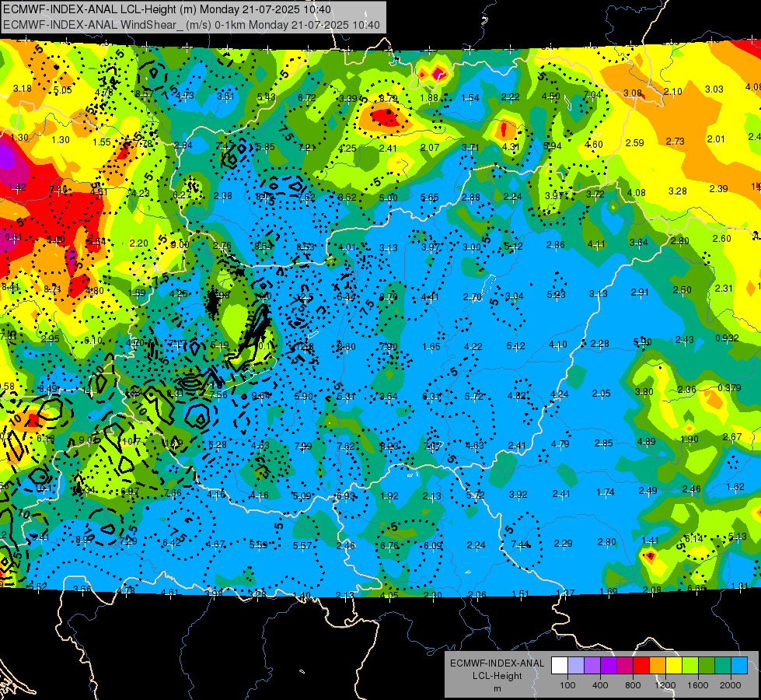The width and height of the screenshot is (761, 700).
Task: Click the wind shear value 1.54
Action: click(x=470, y=98)
